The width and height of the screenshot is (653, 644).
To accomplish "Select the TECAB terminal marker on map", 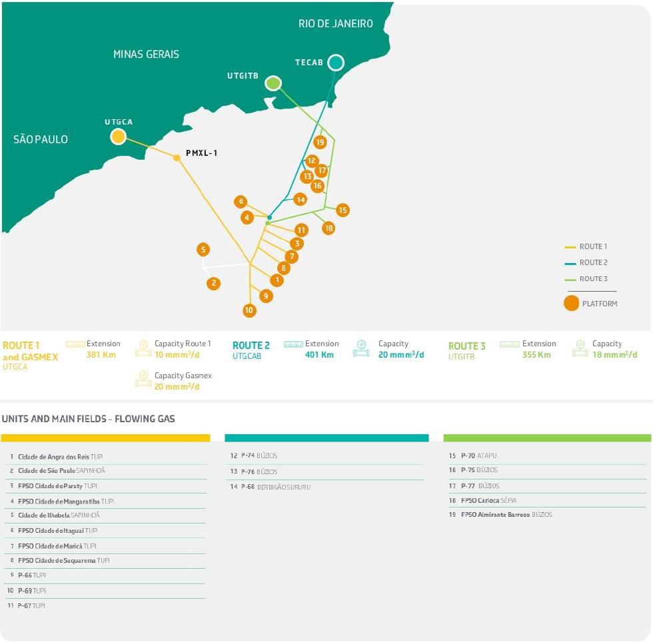I will [x=335, y=63].
